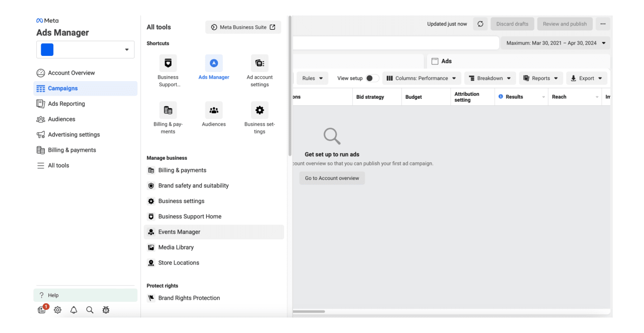This screenshot has height=333, width=644.
Task: Click Go to Account overview button
Action: click(332, 178)
